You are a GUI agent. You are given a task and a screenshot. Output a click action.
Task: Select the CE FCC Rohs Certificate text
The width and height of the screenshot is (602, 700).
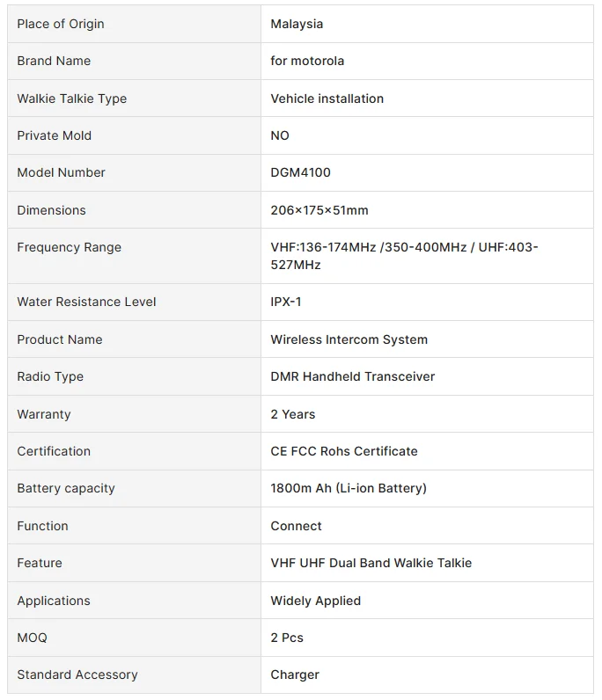pos(344,451)
